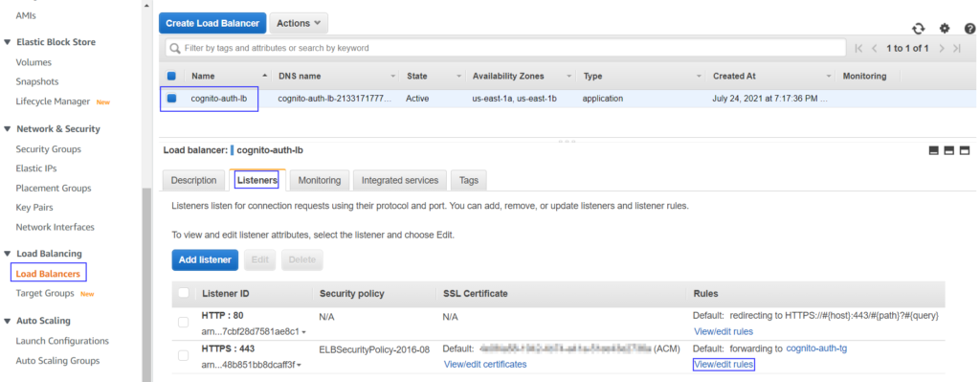This screenshot has width=980, height=382.
Task: Maximize the details pane
Action: click(965, 150)
